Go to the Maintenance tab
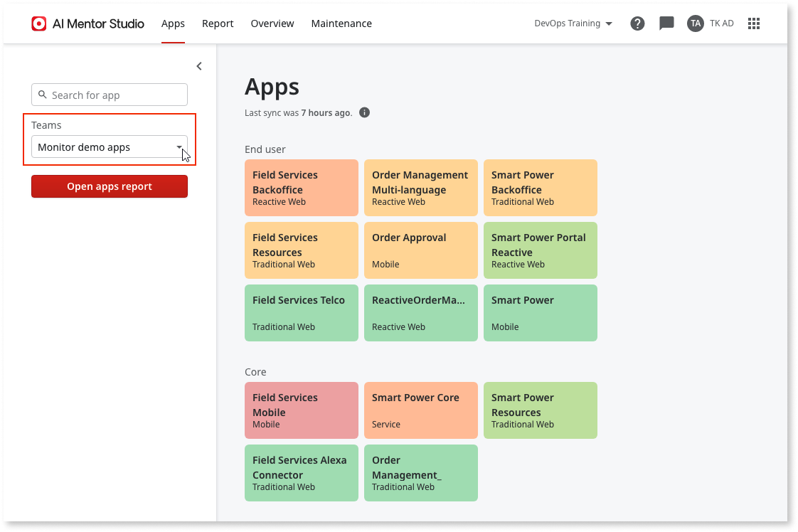This screenshot has height=532, width=798. click(x=341, y=23)
